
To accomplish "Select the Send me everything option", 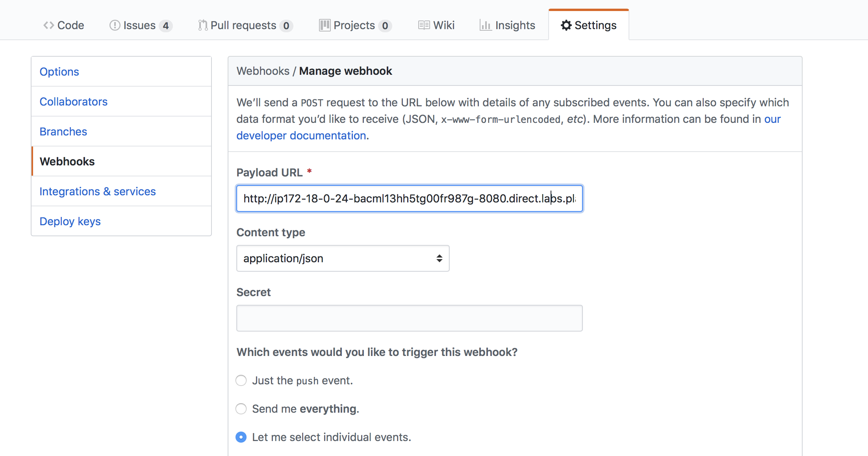I will [x=241, y=409].
